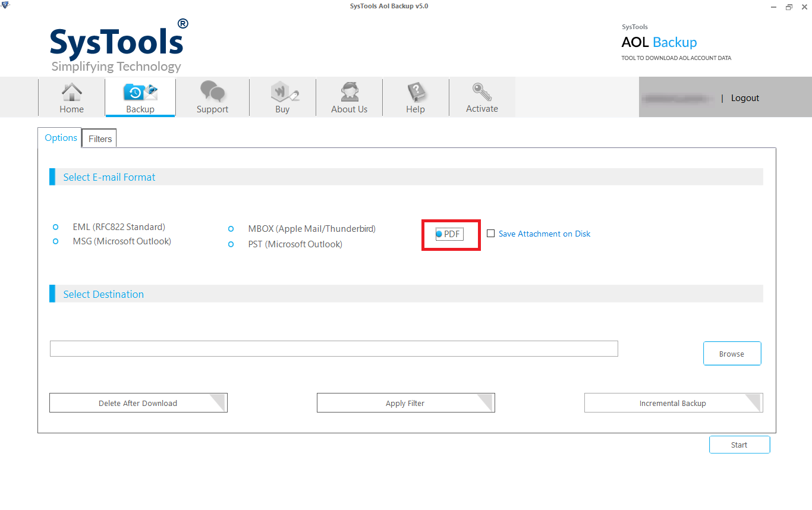Select MBOX (Apple Mail/Thunderbird) format
Viewport: 812px width, 510px height.
[x=231, y=229]
